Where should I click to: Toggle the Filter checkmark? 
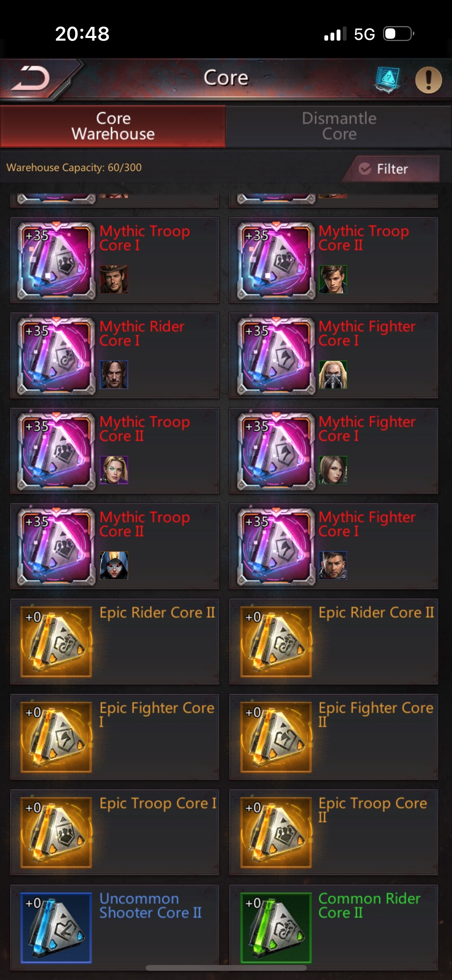365,169
